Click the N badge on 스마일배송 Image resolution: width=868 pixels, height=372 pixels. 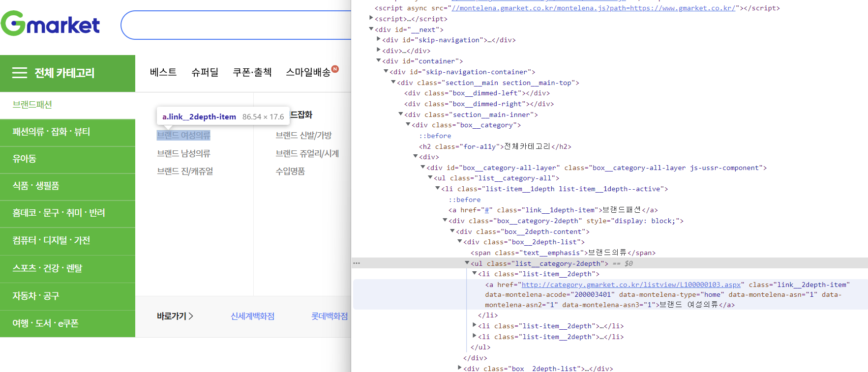(335, 69)
